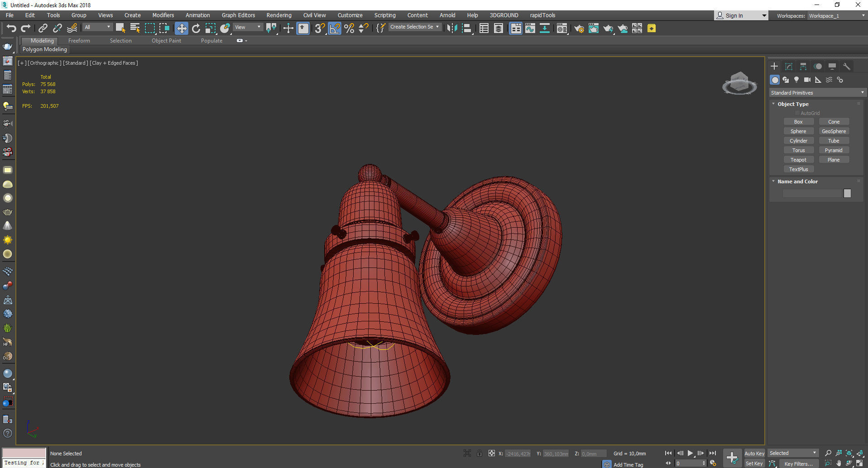Open the Graph Editors menu
Viewport: 868px width, 468px height.
[238, 15]
